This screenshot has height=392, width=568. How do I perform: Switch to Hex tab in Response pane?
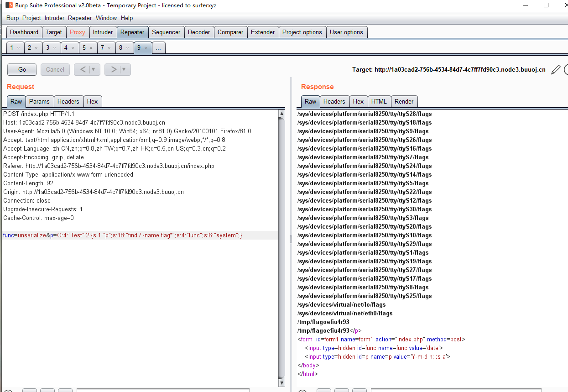coord(358,102)
